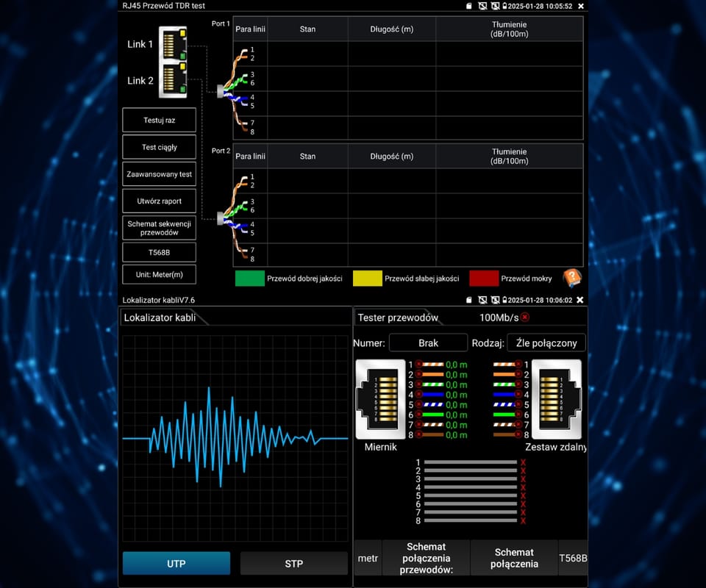The image size is (706, 588).
Task: Switch to the Tester przewodów tab
Action: [x=398, y=318]
